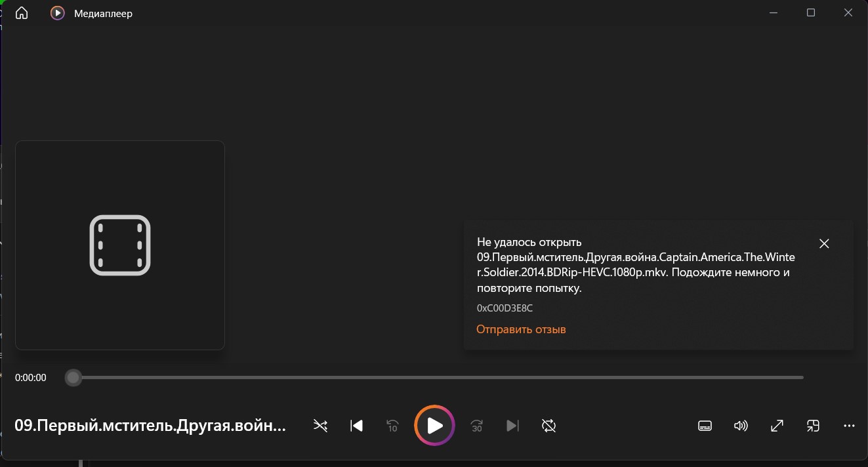
Task: Switch to full screen view
Action: pyautogui.click(x=777, y=426)
